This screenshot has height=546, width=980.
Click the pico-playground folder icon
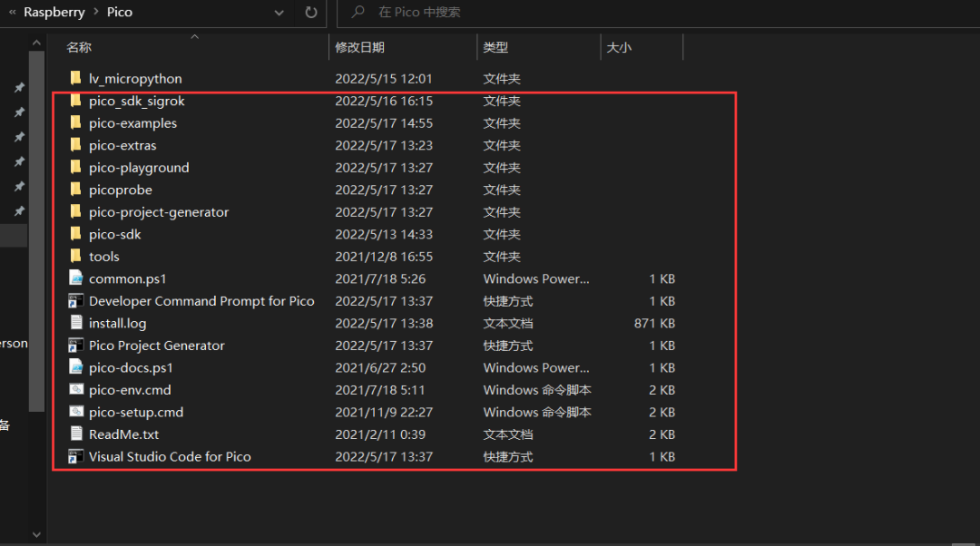[75, 168]
